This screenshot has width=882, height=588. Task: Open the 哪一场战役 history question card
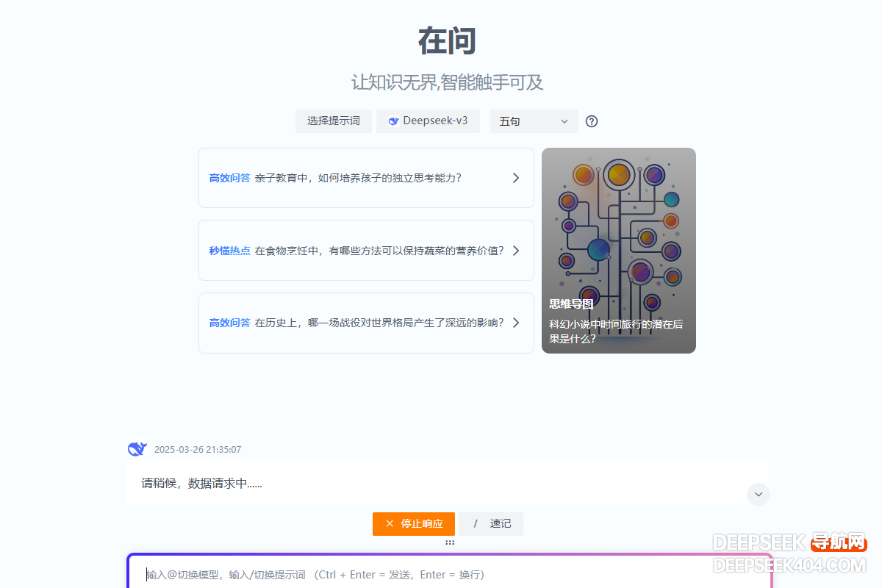(x=366, y=323)
